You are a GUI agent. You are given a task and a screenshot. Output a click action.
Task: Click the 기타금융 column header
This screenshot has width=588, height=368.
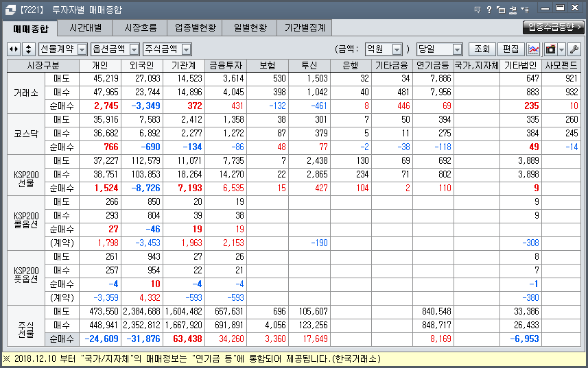coord(392,66)
